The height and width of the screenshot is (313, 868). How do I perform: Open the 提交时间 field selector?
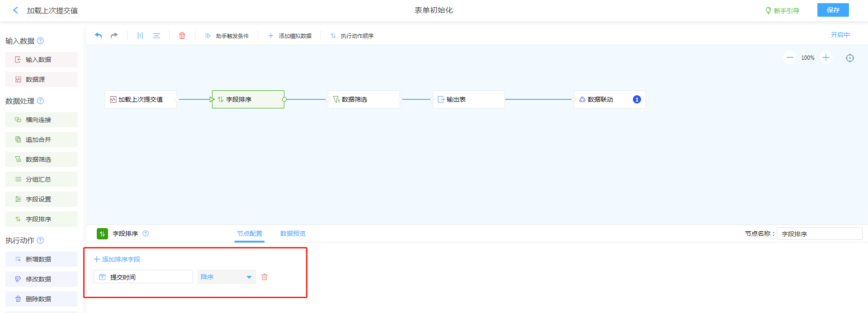click(143, 277)
